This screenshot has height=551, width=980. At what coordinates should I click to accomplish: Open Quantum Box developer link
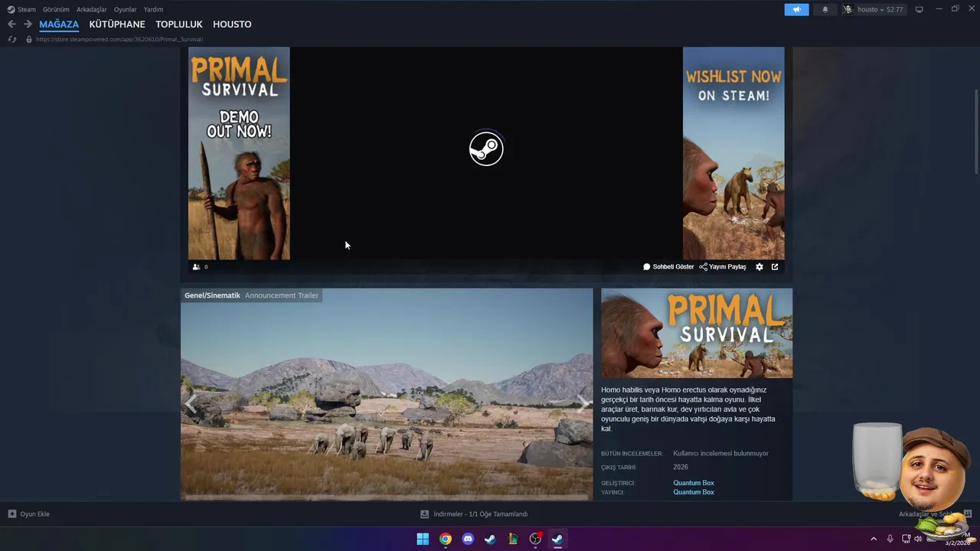click(694, 483)
